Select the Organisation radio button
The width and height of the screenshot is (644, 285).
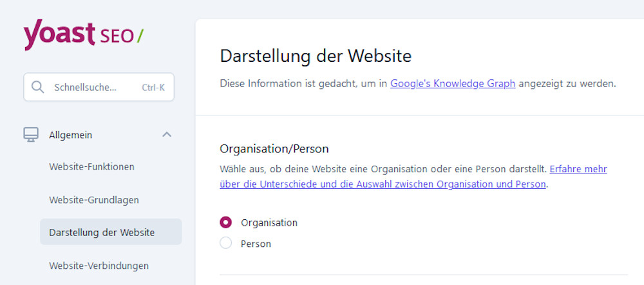(225, 222)
